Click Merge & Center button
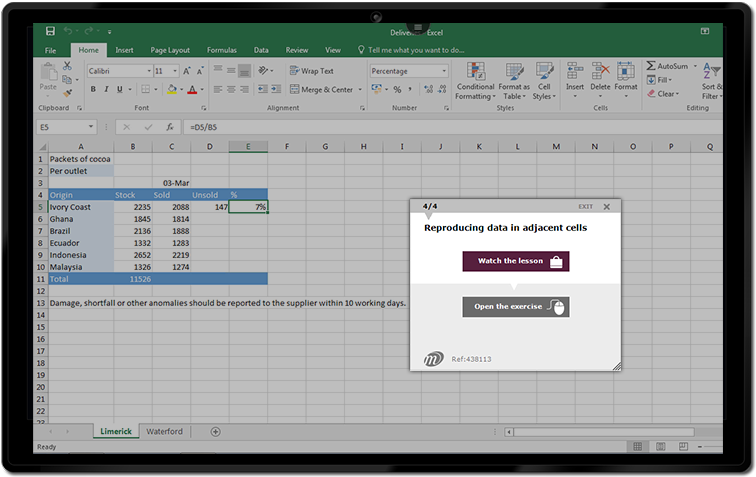756x477 pixels. tap(321, 90)
